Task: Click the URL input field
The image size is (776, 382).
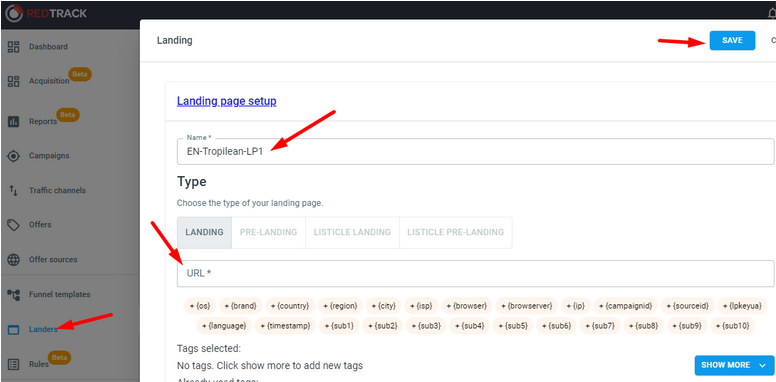Action: [x=475, y=273]
